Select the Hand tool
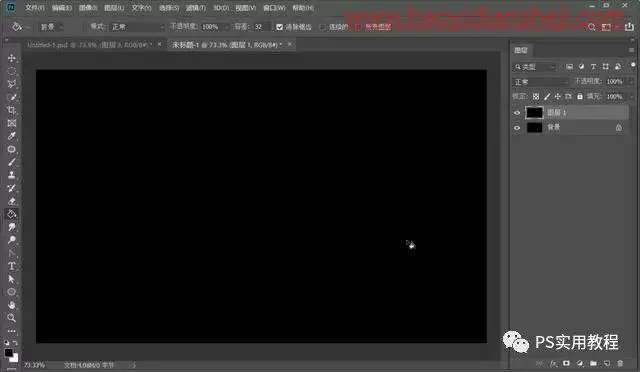 [x=11, y=305]
